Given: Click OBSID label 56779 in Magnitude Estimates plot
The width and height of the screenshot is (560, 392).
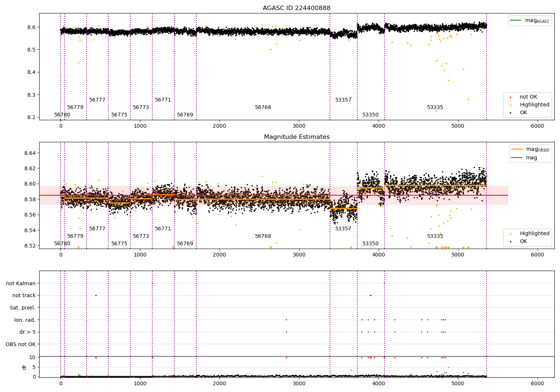Looking at the screenshot, I should (75, 236).
